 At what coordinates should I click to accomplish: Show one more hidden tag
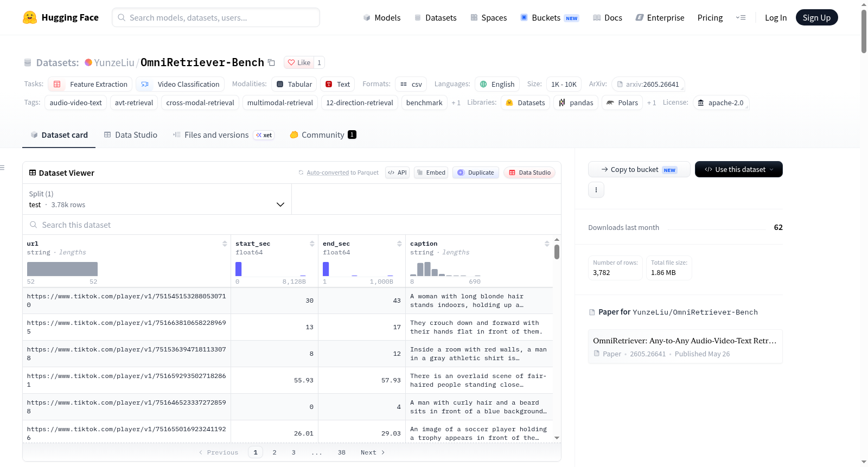[x=456, y=103]
